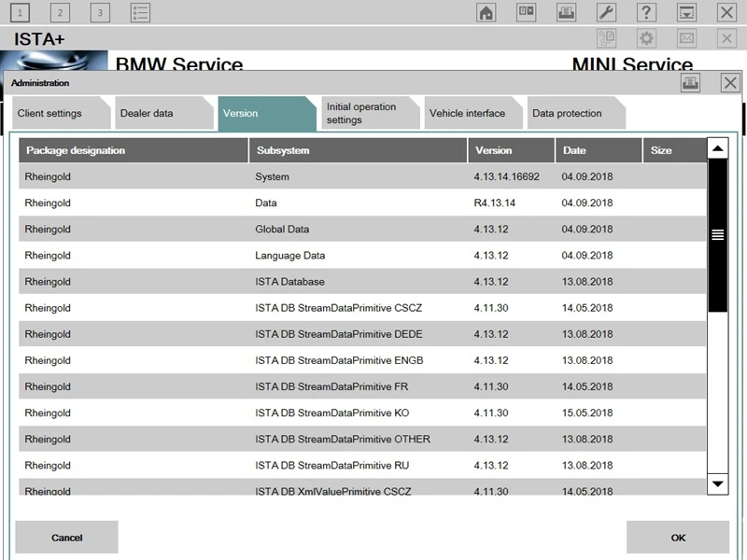Open the operations list icon

[140, 12]
